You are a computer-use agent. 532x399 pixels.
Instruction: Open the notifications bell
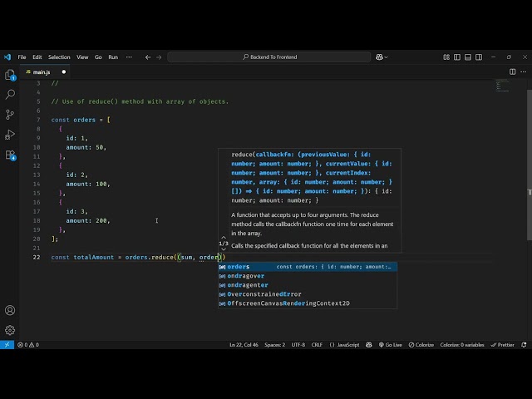[x=524, y=345]
